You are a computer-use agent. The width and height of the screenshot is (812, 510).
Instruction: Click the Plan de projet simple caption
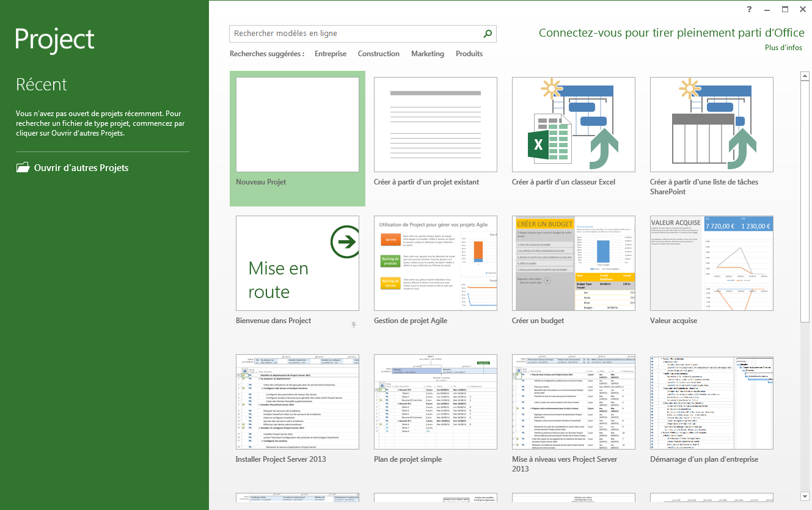[408, 459]
